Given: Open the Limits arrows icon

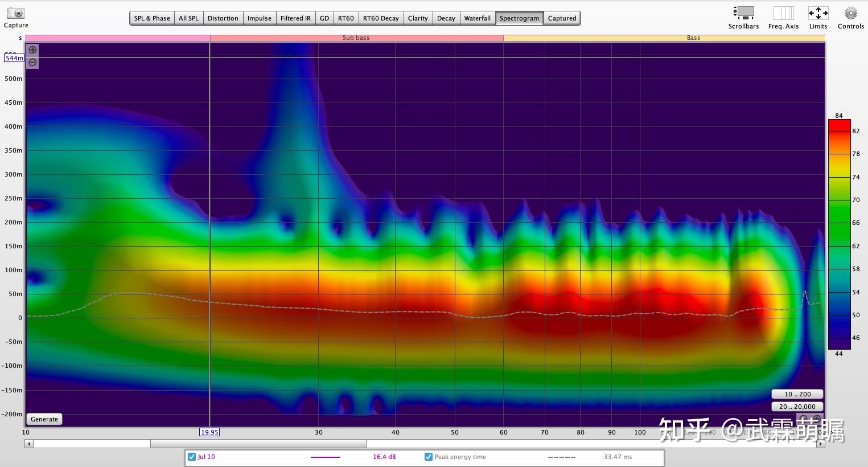Looking at the screenshot, I should (818, 13).
